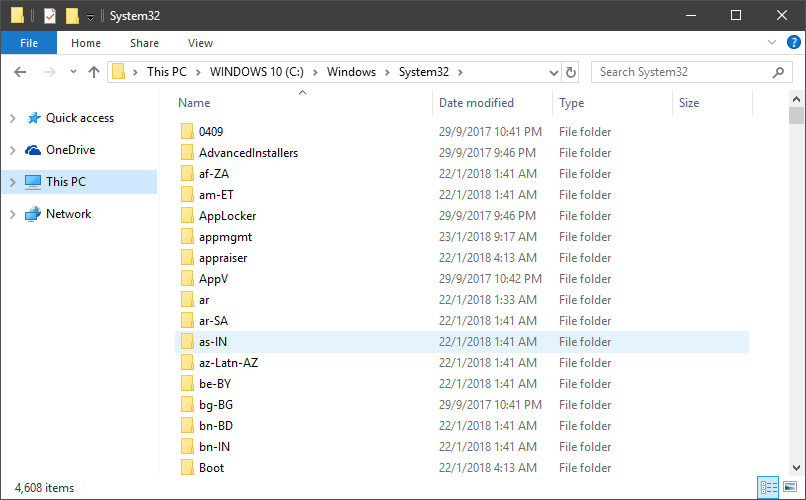Expand the OneDrive tree node
This screenshot has height=500, width=806.
(13, 150)
